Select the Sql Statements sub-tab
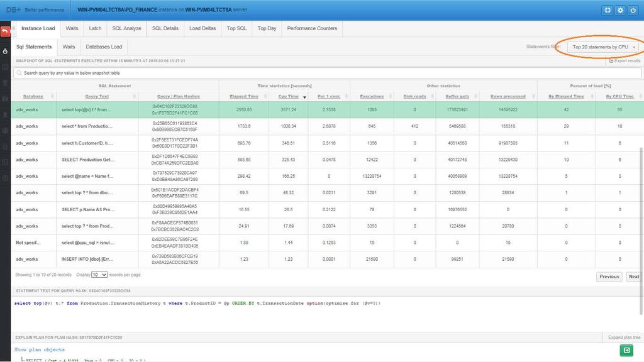The height and width of the screenshot is (362, 644). 34,47
